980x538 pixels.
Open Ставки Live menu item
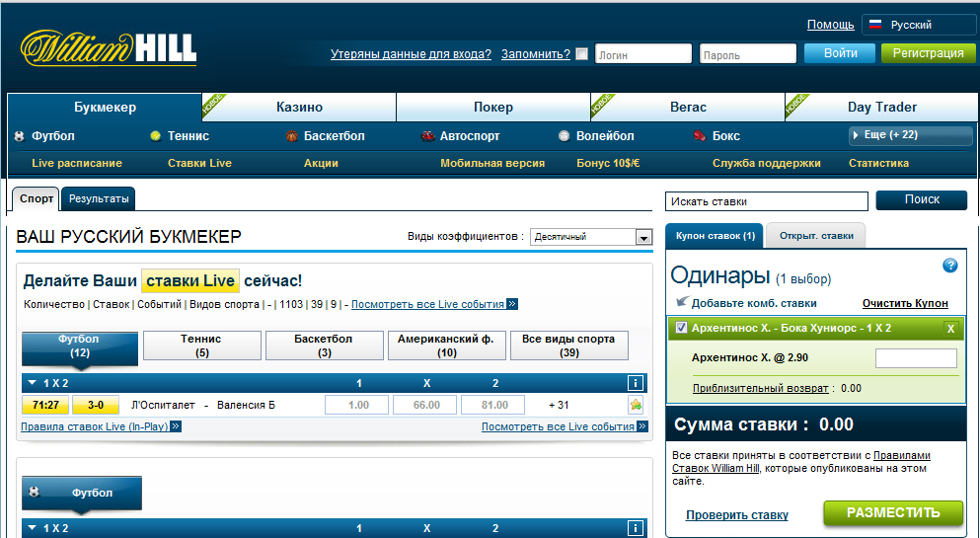click(x=199, y=163)
